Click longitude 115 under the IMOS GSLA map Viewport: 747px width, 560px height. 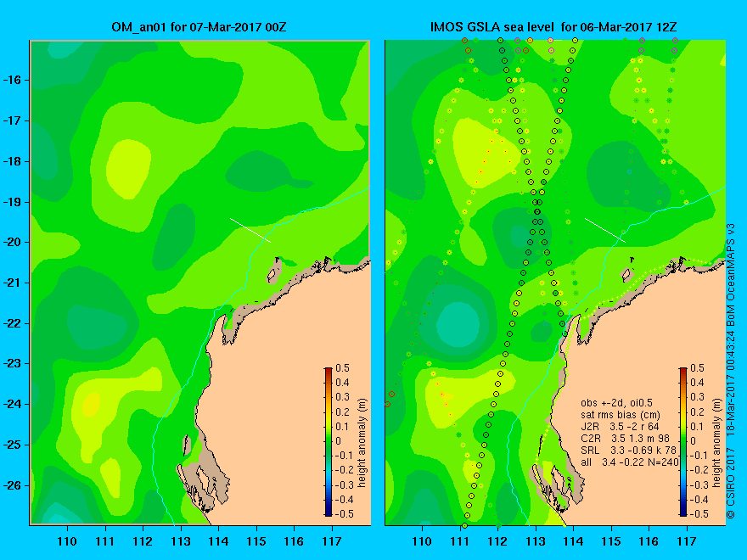click(611, 541)
